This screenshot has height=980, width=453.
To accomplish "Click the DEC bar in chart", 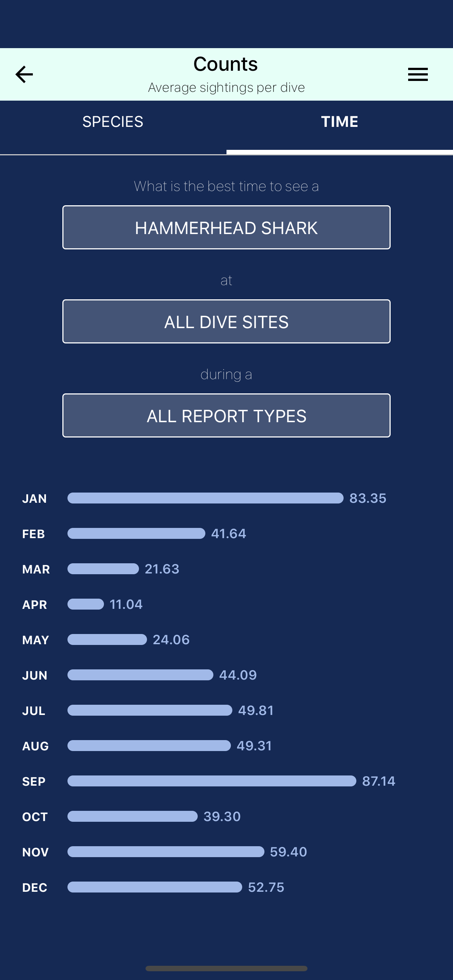I will point(155,887).
